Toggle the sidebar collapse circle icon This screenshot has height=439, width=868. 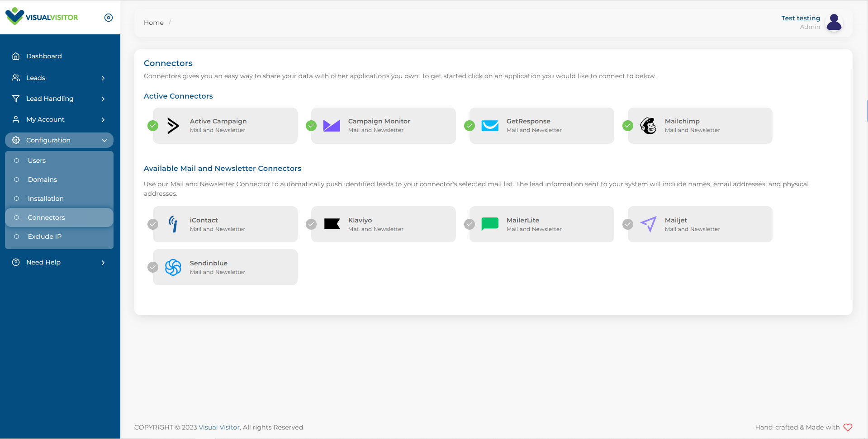coord(109,18)
